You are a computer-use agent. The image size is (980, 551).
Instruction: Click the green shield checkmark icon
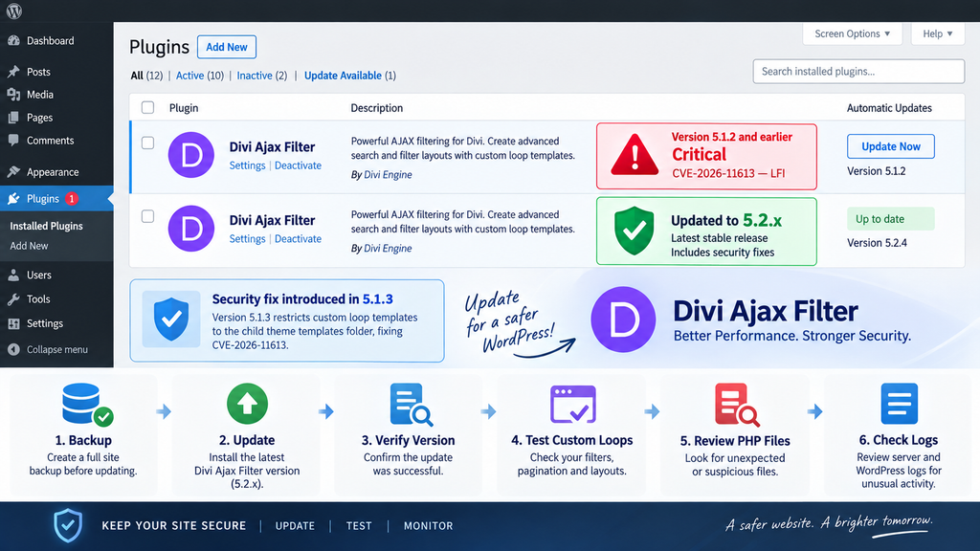pos(634,231)
